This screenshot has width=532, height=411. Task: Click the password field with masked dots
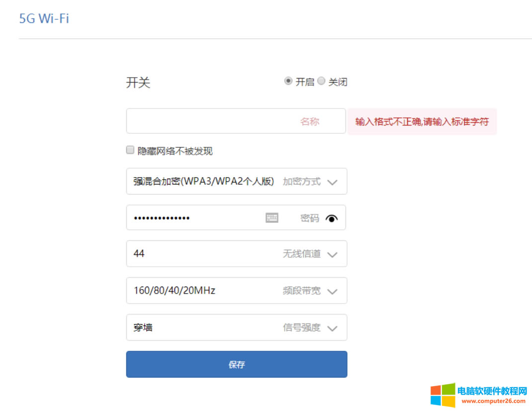(x=194, y=218)
